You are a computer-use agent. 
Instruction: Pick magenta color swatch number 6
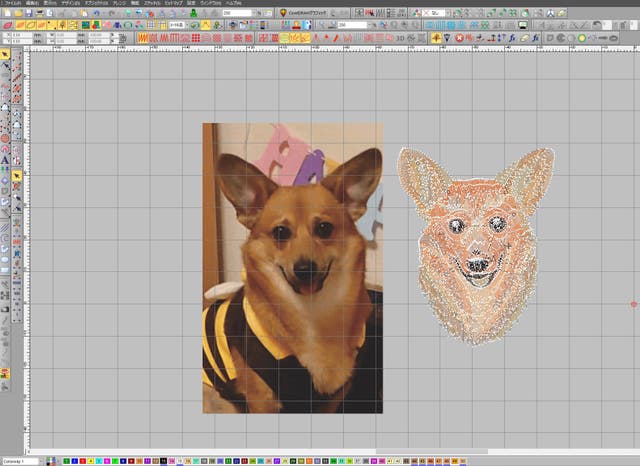107,461
